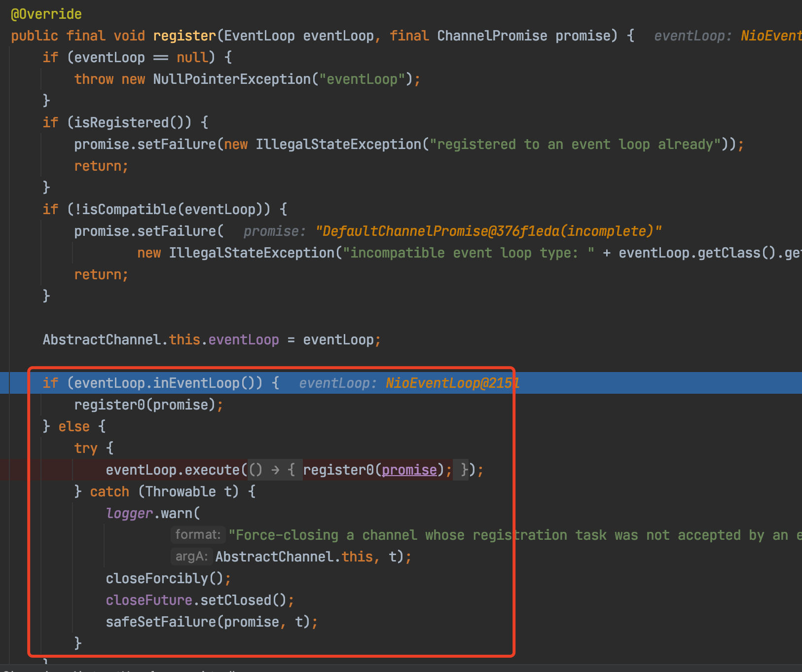Viewport: 802px width, 672px height.
Task: Click the closeForcibly() call
Action: tap(165, 578)
